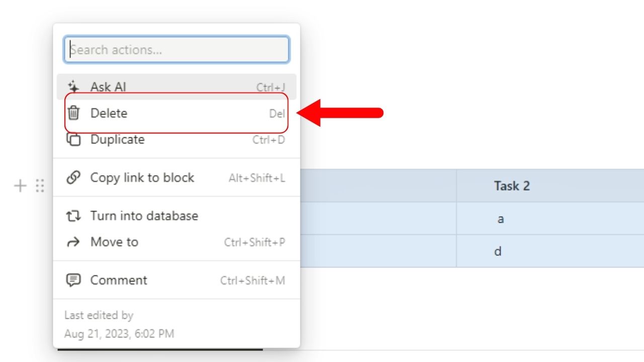644x362 pixels.
Task: Click the Comment speech bubble icon
Action: (x=74, y=280)
